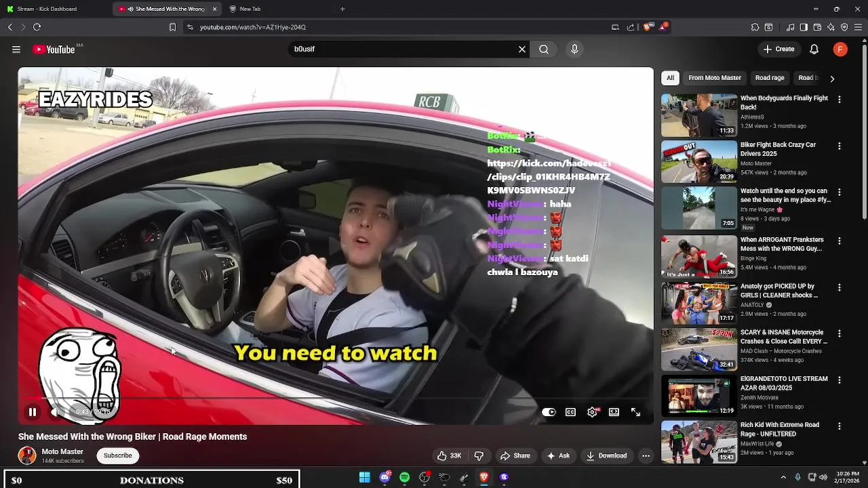Subscribe to Moto Master

click(x=117, y=455)
